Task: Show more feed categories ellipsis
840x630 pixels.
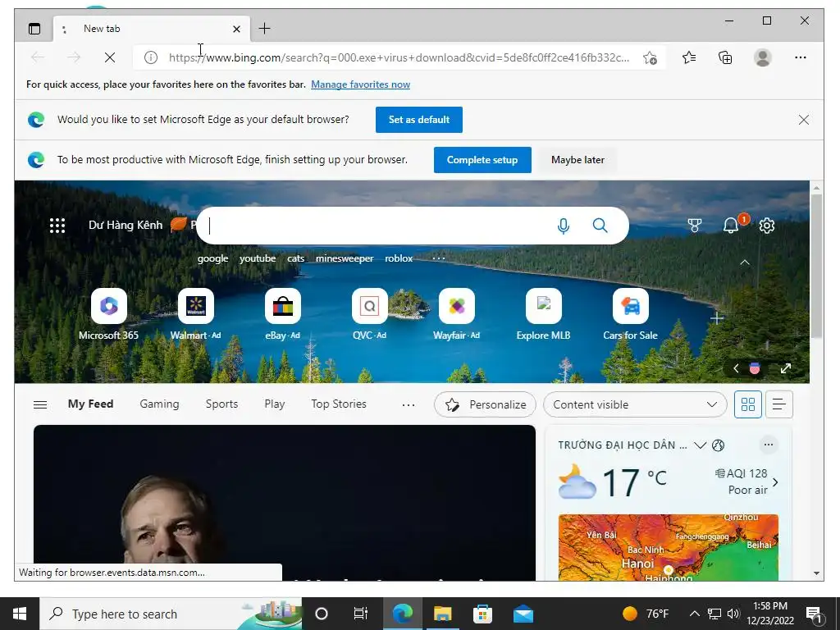Action: [409, 404]
